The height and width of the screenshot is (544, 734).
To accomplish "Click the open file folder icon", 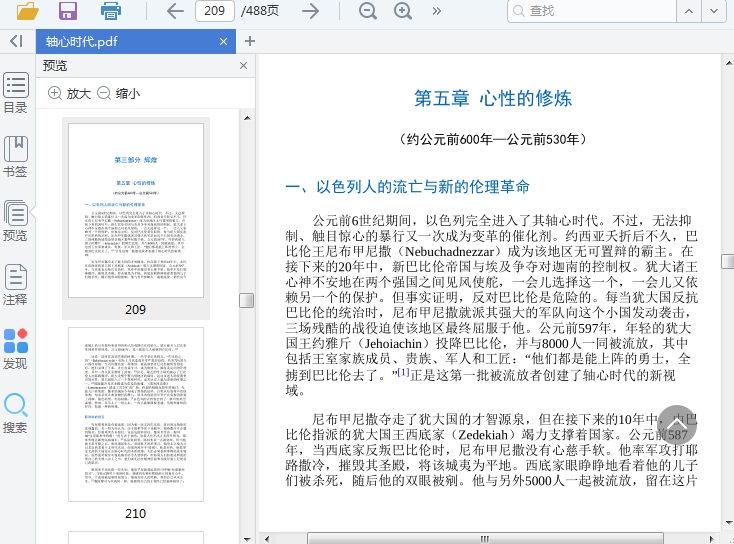I will (27, 11).
